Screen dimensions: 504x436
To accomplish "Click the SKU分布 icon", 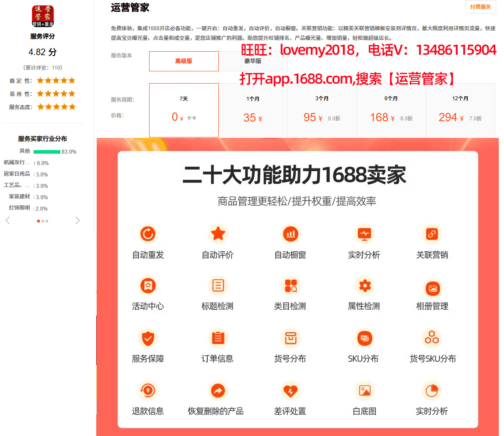I will [364, 338].
